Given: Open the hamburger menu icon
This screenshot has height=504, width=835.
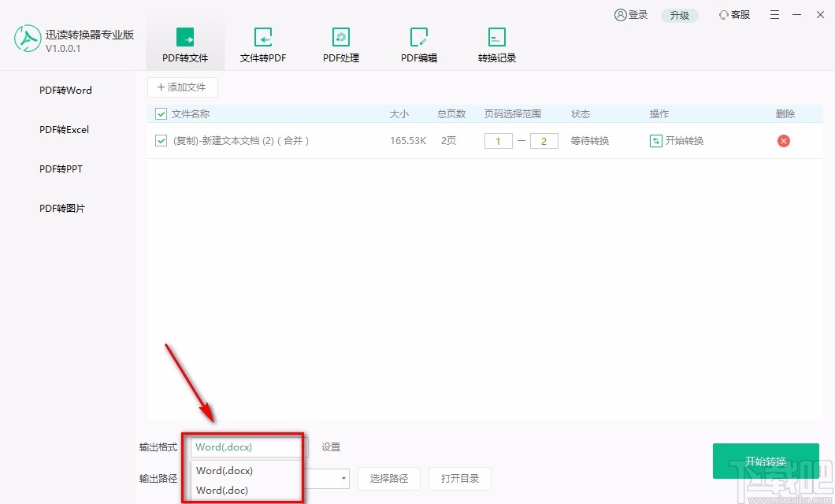Looking at the screenshot, I should coord(774,14).
